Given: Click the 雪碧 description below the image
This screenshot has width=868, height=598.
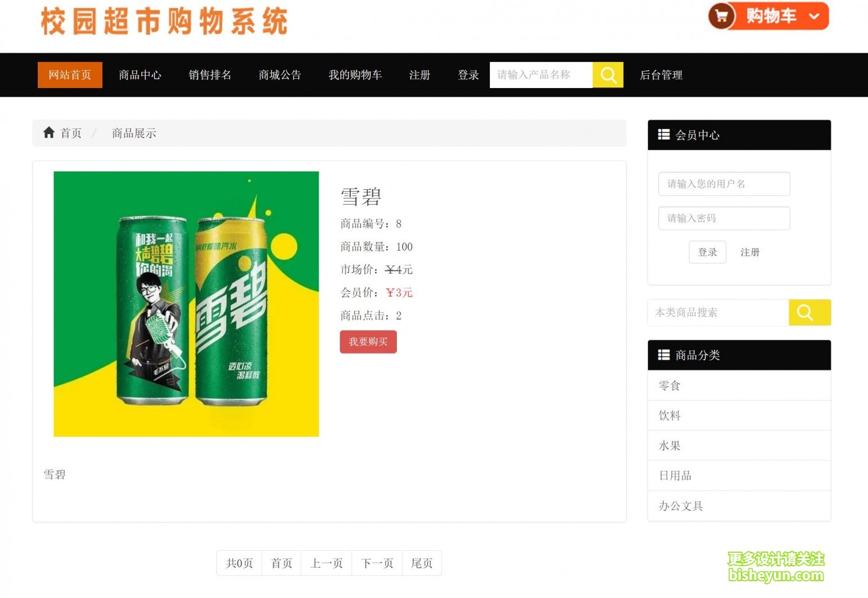Looking at the screenshot, I should click(x=55, y=475).
